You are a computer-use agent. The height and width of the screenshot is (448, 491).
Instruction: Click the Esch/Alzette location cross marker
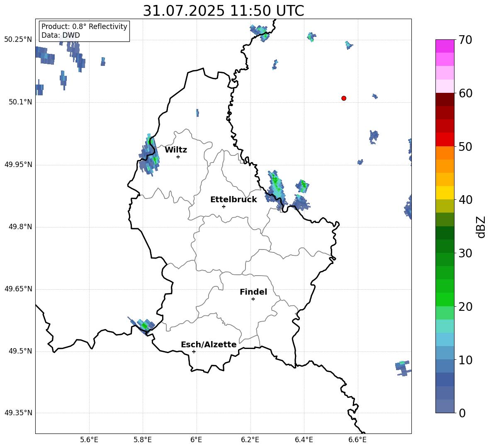tap(194, 351)
